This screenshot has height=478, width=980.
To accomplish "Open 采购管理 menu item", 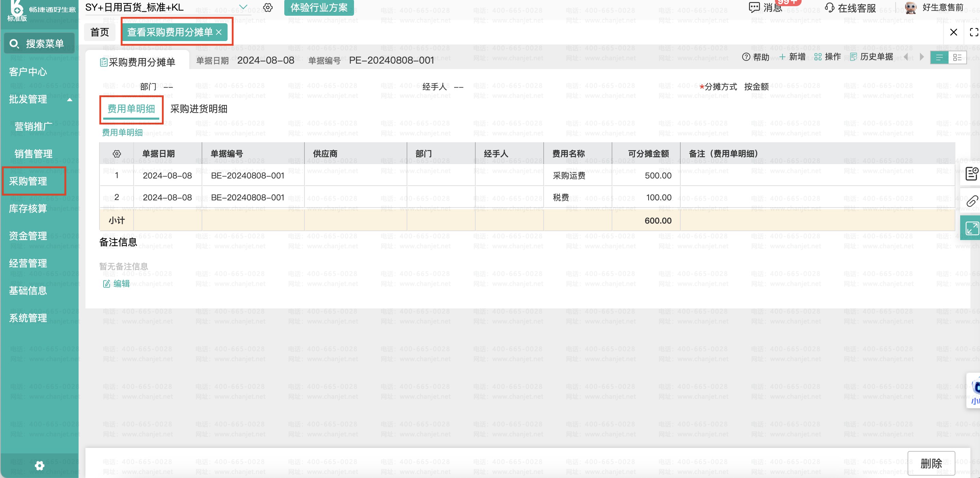I will pos(28,181).
